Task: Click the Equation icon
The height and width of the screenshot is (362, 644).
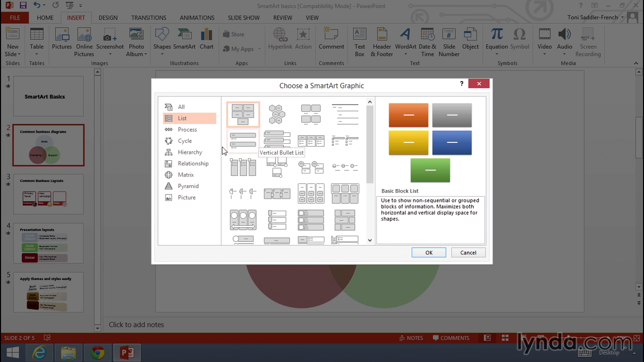Action: pyautogui.click(x=497, y=35)
